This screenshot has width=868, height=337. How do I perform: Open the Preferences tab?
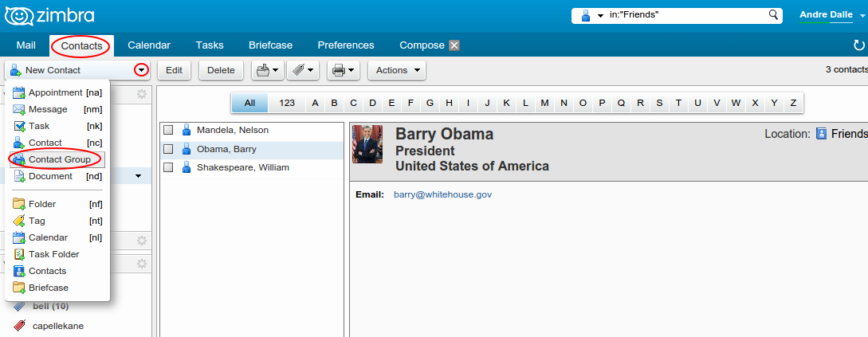345,45
